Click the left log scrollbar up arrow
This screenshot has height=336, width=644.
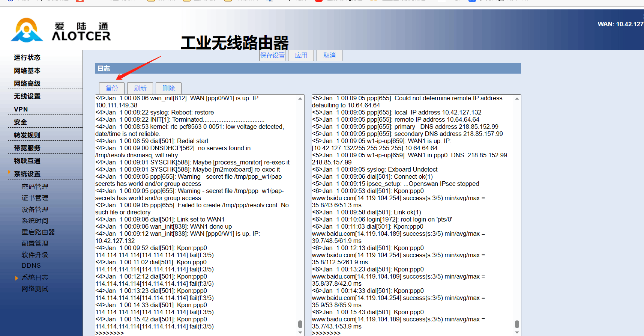[x=300, y=99]
